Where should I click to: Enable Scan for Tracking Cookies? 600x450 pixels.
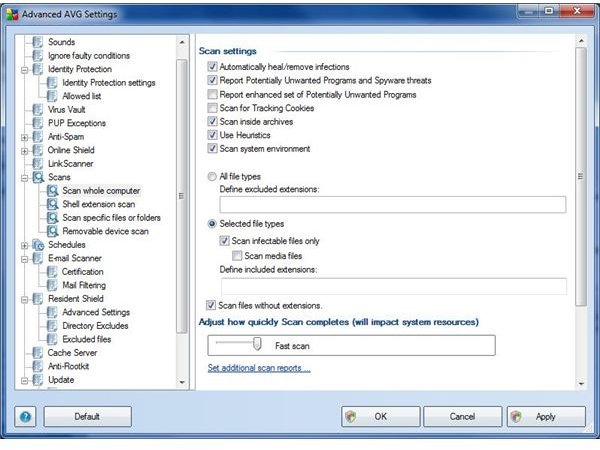coord(212,108)
